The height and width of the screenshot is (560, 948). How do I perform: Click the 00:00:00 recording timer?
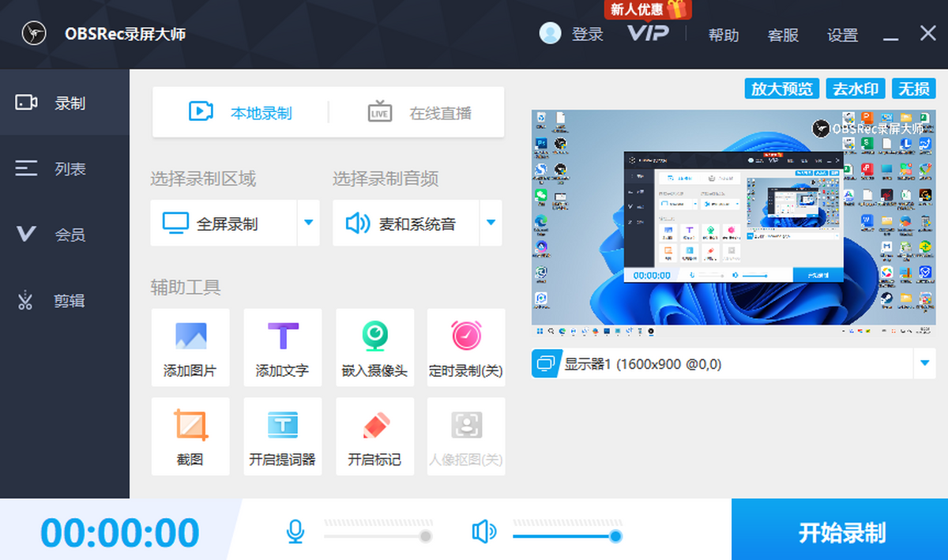(120, 532)
